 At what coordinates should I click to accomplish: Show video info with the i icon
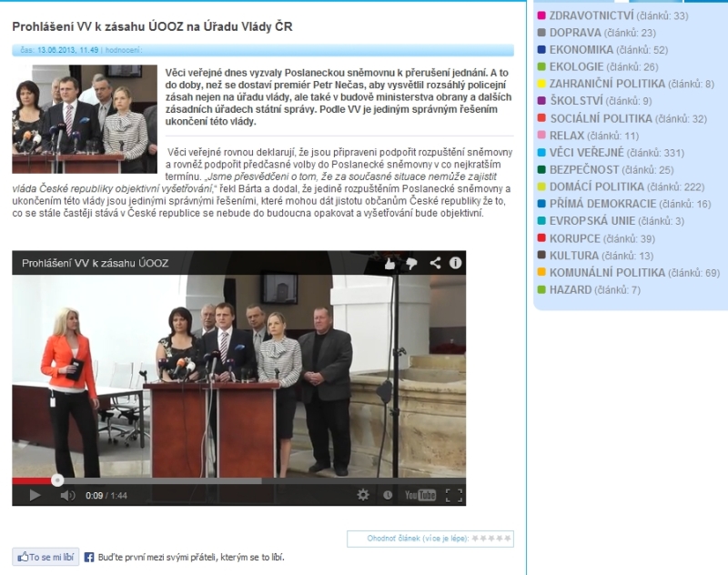click(x=455, y=263)
